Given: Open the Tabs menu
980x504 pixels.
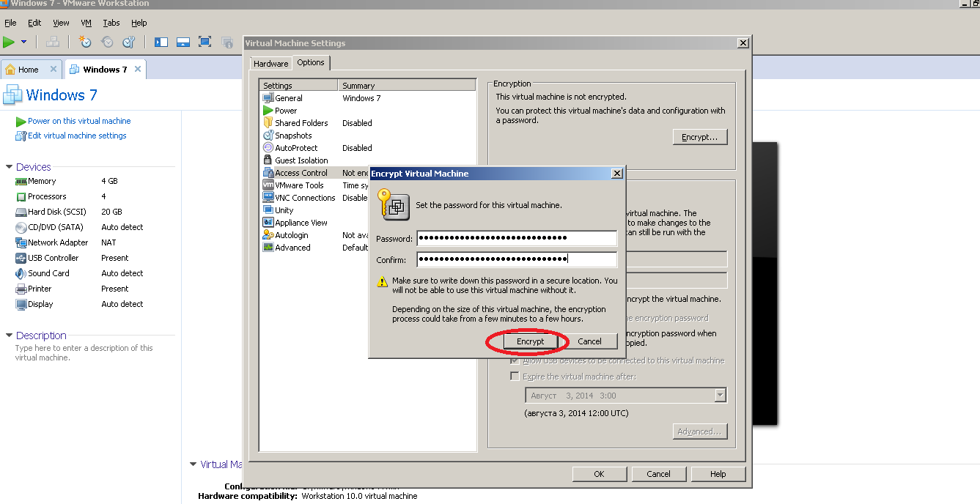Looking at the screenshot, I should (111, 23).
